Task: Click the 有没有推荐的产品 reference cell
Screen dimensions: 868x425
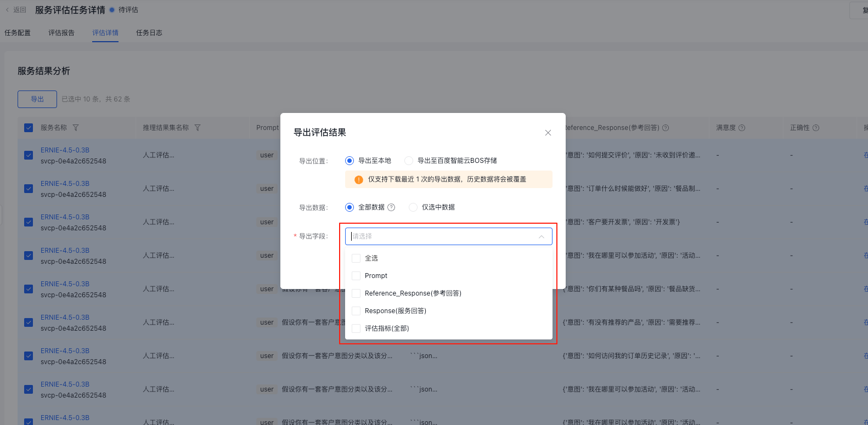Action: point(632,322)
